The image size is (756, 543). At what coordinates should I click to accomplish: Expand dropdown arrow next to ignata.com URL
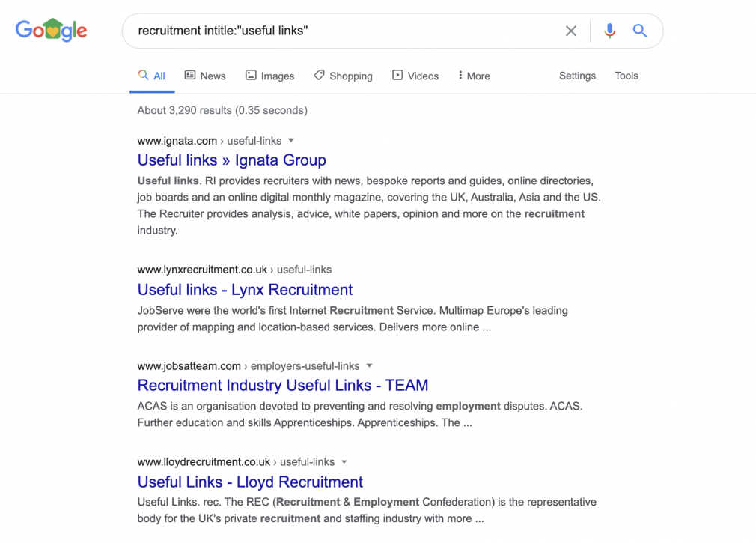pyautogui.click(x=290, y=141)
